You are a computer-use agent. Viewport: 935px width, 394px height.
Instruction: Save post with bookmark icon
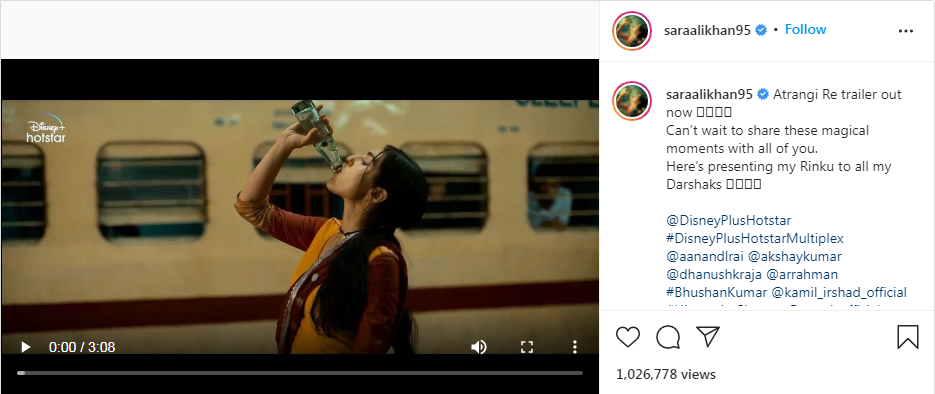[x=908, y=337]
